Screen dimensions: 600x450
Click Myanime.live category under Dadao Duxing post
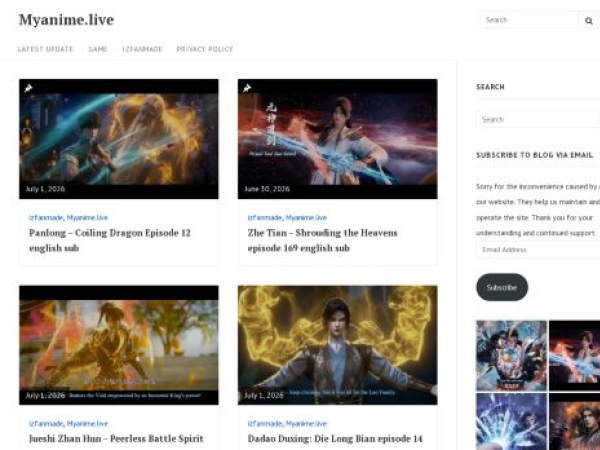(x=306, y=424)
